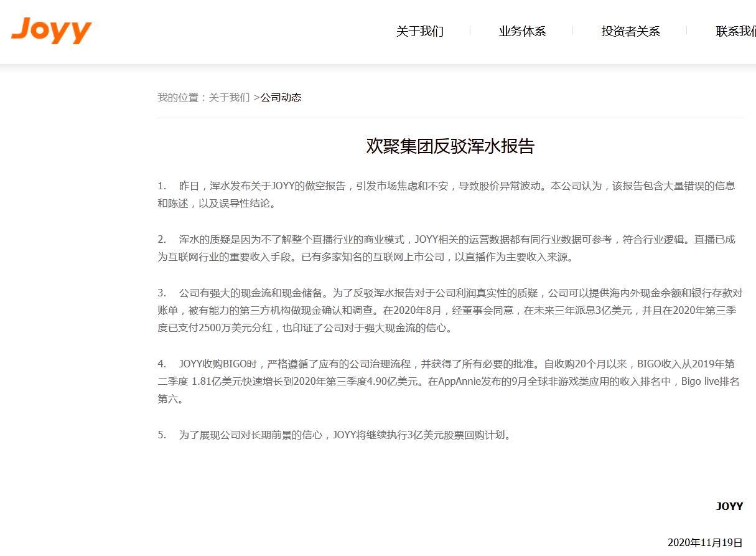Click the divider after 关于我们 menu item

pyautogui.click(x=470, y=29)
